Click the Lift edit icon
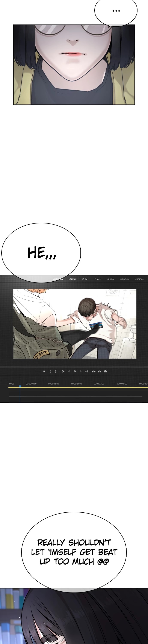The width and height of the screenshot is (148, 644). (x=94, y=371)
